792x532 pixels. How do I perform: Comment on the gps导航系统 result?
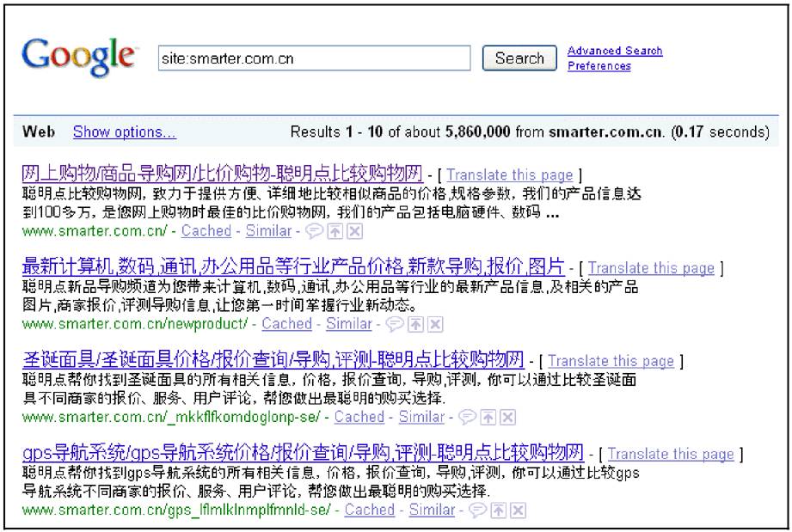[477, 510]
